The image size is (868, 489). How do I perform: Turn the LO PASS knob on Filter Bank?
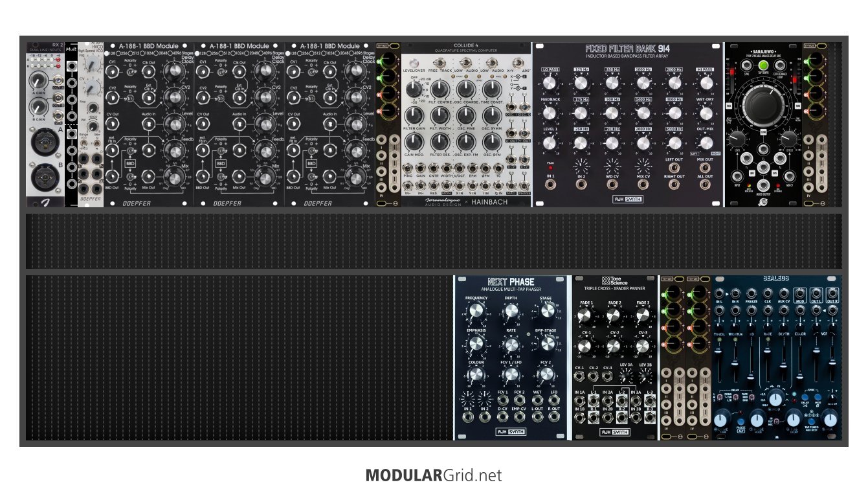550,82
